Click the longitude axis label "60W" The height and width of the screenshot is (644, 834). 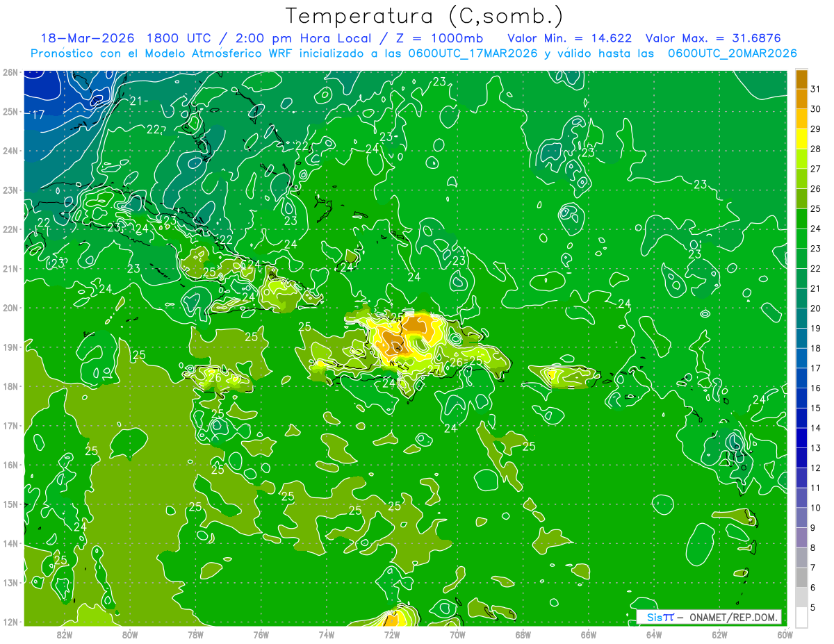coord(785,634)
